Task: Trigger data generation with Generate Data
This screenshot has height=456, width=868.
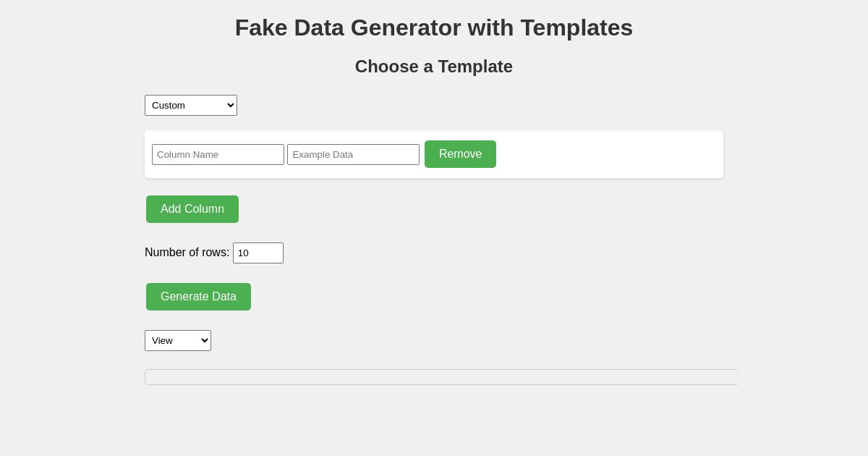Action: [198, 297]
